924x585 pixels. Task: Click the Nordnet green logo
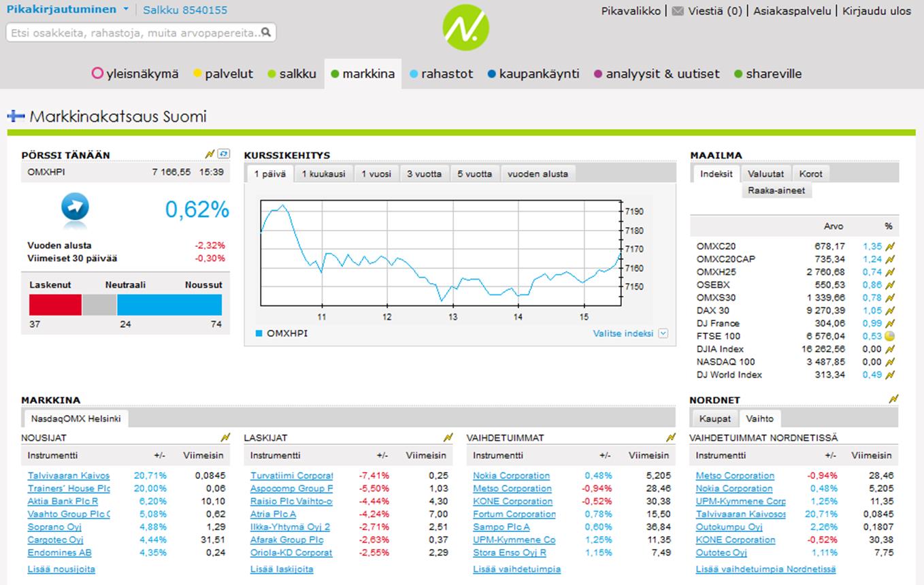coord(465,28)
